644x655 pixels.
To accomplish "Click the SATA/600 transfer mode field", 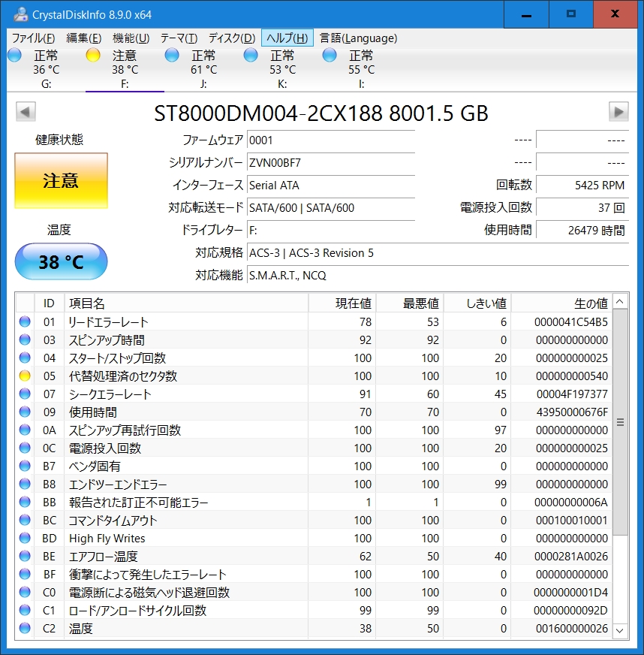I will point(330,208).
